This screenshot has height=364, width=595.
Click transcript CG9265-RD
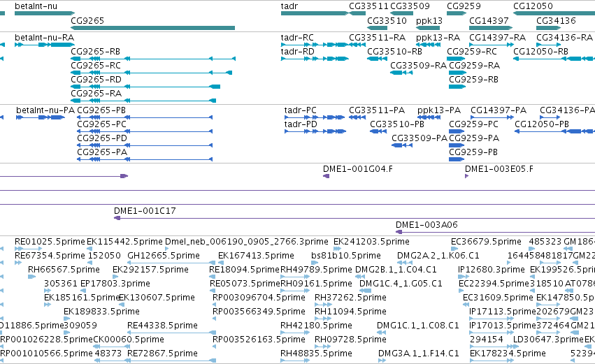pos(145,87)
